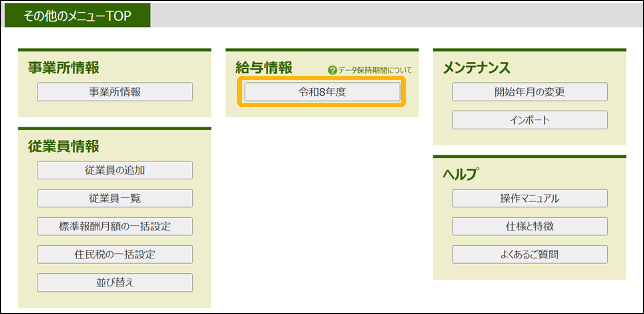Open the 事業所情報 button
Image resolution: width=644 pixels, height=314 pixels.
click(x=115, y=92)
